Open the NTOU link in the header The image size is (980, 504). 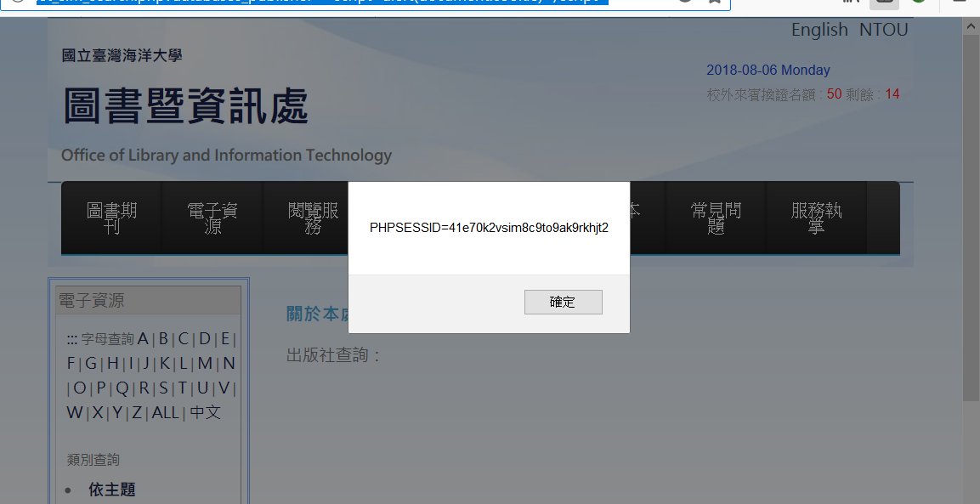pyautogui.click(x=883, y=30)
